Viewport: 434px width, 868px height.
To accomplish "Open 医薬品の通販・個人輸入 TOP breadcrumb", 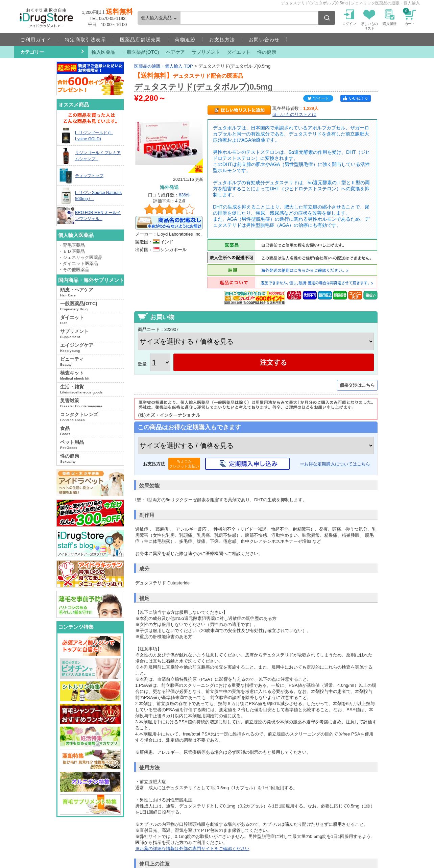I will tap(164, 66).
